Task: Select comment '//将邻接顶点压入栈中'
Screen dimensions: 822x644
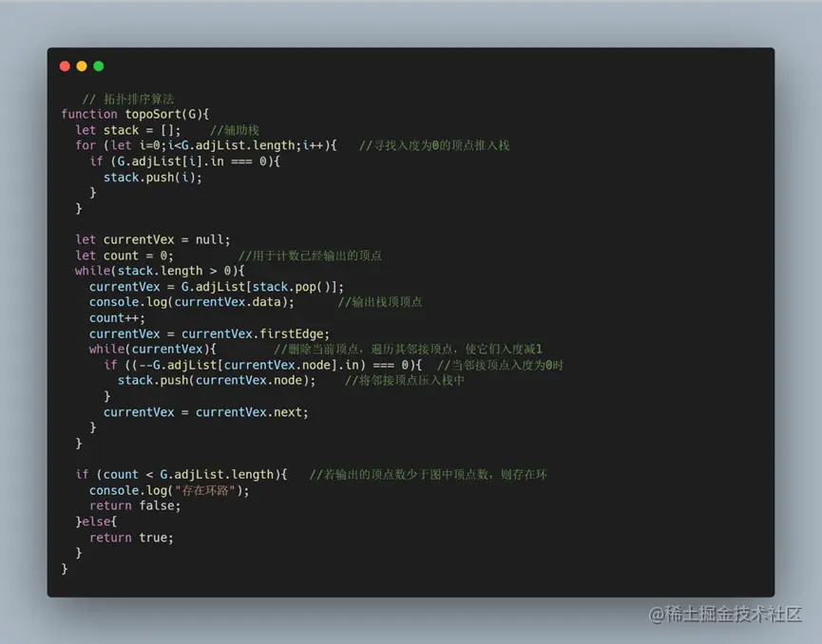Action: coord(404,381)
